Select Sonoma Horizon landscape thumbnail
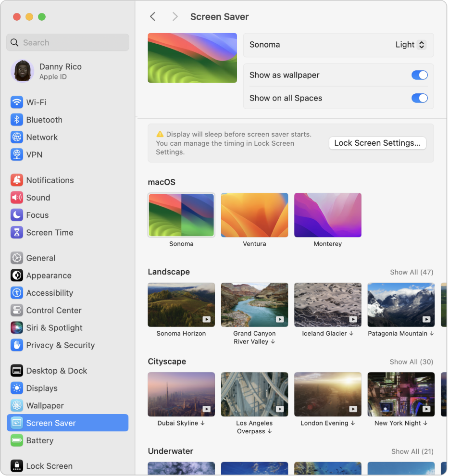Screen dimensions: 449x476 point(181,305)
